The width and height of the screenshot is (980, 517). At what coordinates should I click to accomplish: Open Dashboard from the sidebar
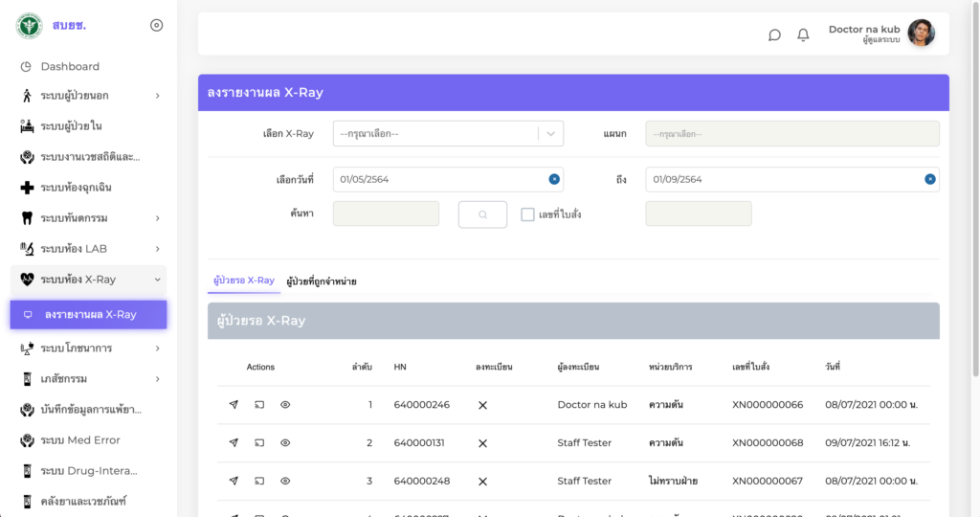click(69, 66)
